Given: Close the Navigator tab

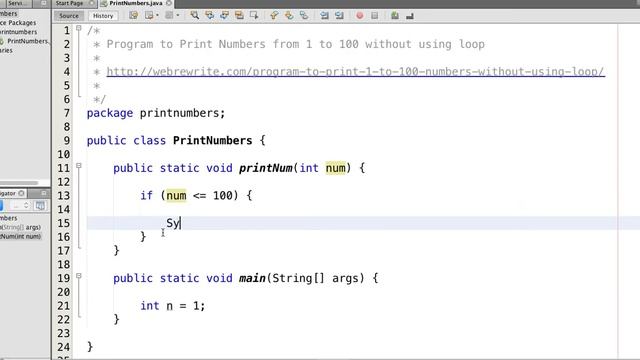Looking at the screenshot, I should [x=22, y=193].
